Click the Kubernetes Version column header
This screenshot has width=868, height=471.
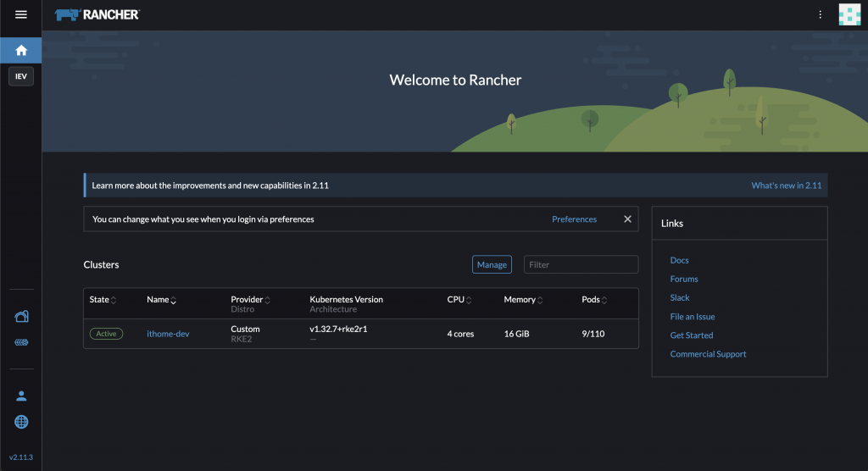point(346,299)
